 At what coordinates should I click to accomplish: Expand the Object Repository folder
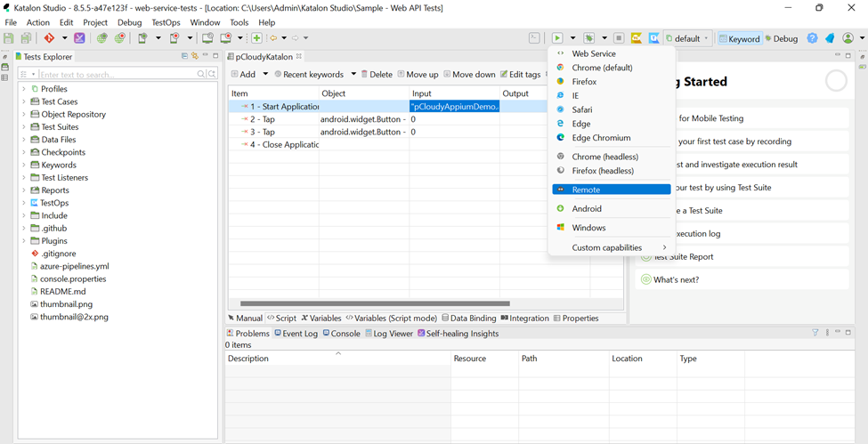[24, 115]
